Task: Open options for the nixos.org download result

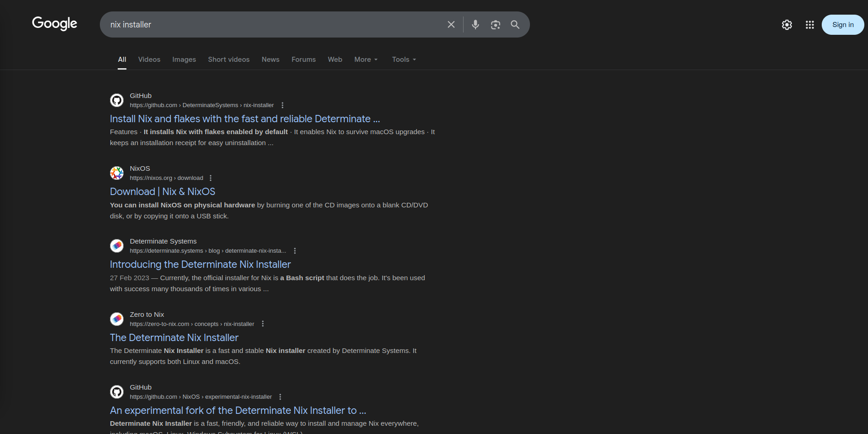Action: (211, 178)
